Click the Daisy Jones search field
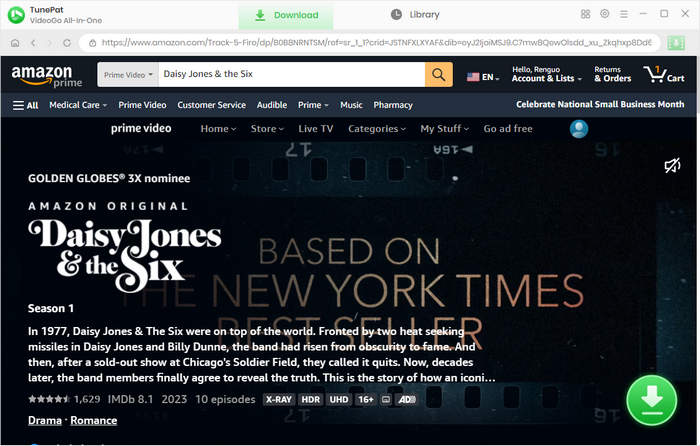The image size is (700, 446). (292, 75)
